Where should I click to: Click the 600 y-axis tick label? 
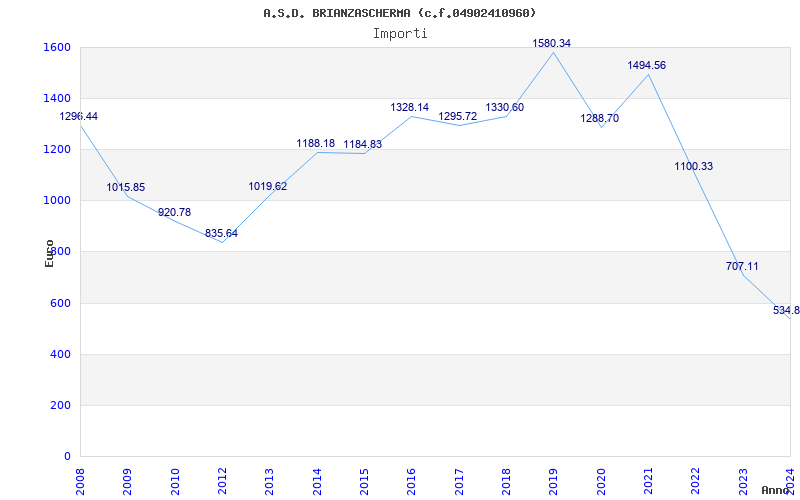[x=61, y=304]
